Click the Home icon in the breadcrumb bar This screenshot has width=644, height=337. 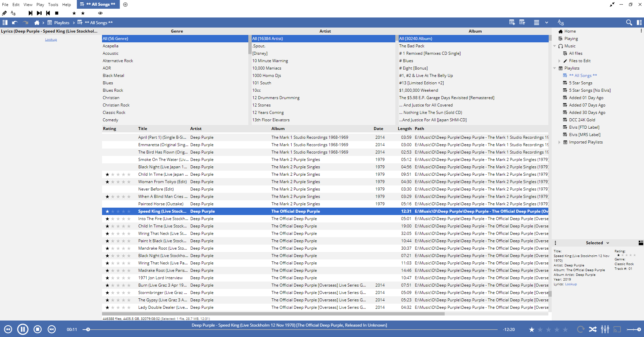coord(37,23)
